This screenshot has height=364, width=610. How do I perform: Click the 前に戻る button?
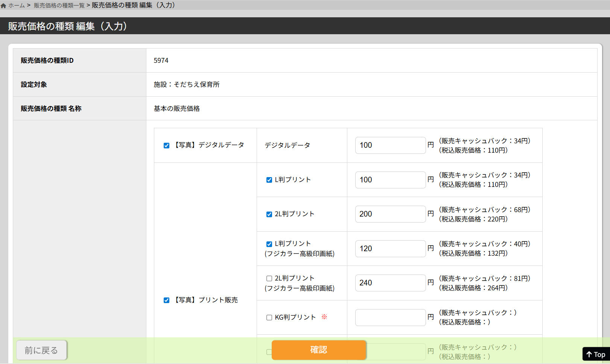pyautogui.click(x=41, y=350)
